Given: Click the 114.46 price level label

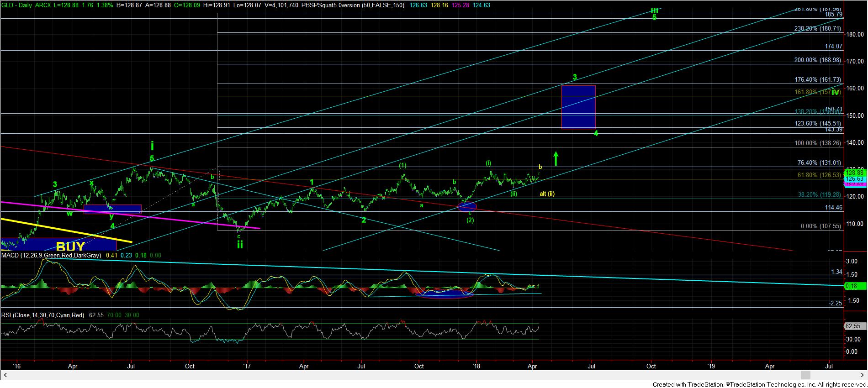Looking at the screenshot, I should (x=834, y=207).
